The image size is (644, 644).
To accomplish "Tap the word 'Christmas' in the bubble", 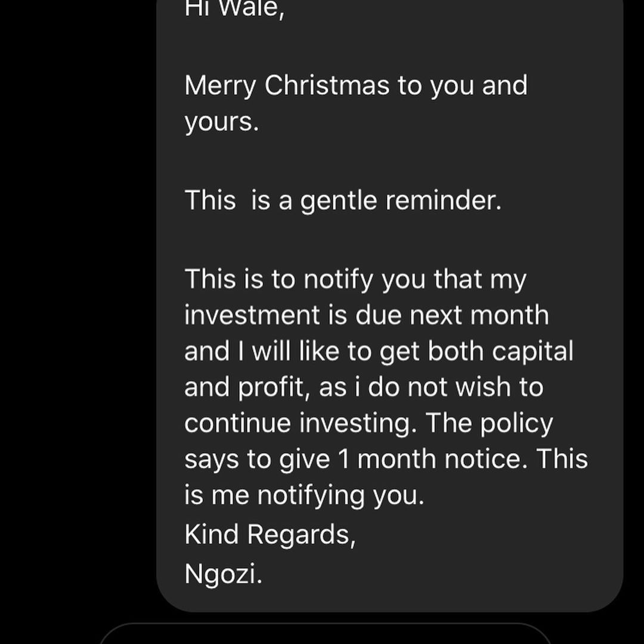I will pyautogui.click(x=327, y=85).
